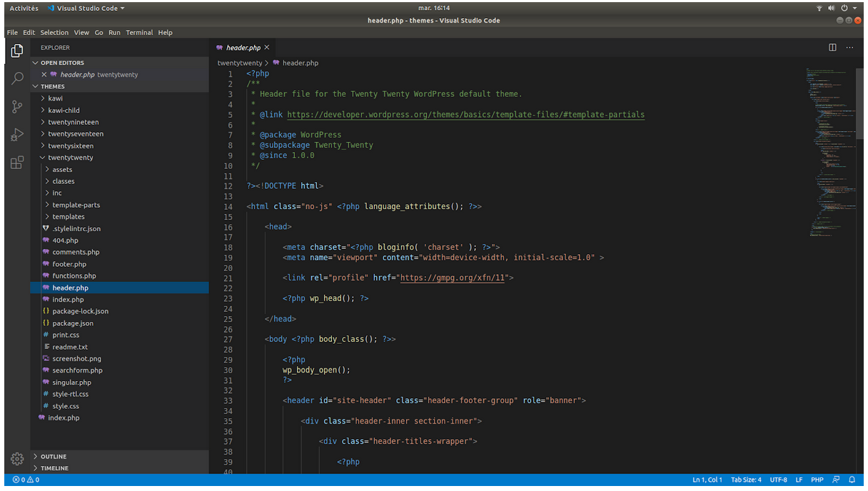This screenshot has width=868, height=491.
Task: Click the Manage gear icon
Action: click(17, 459)
